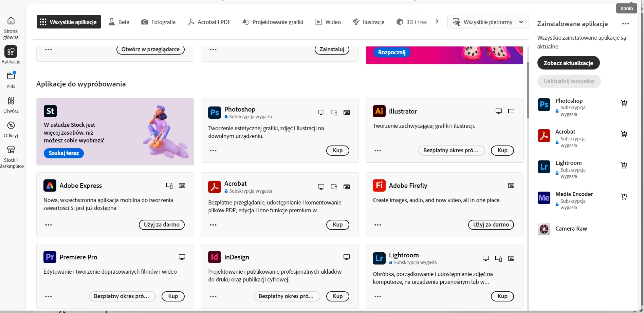Viewport: 644px width, 313px height.
Task: Click the Camera Raw icon
Action: pos(544,229)
